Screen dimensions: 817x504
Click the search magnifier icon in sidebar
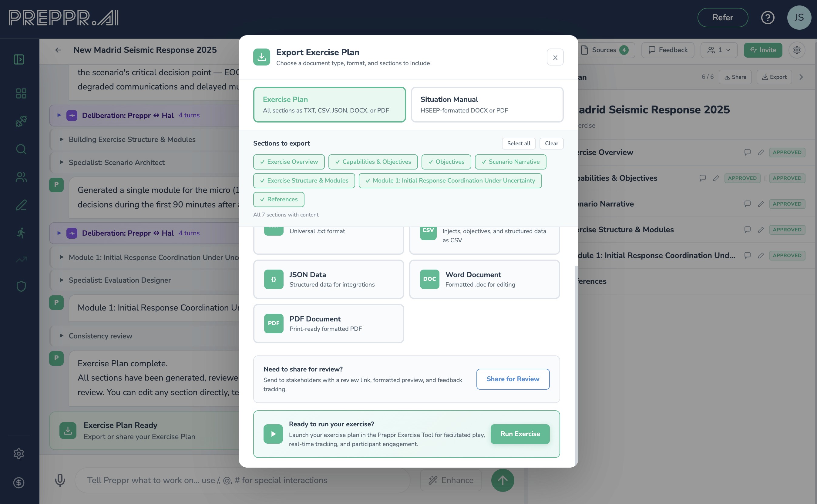[21, 149]
